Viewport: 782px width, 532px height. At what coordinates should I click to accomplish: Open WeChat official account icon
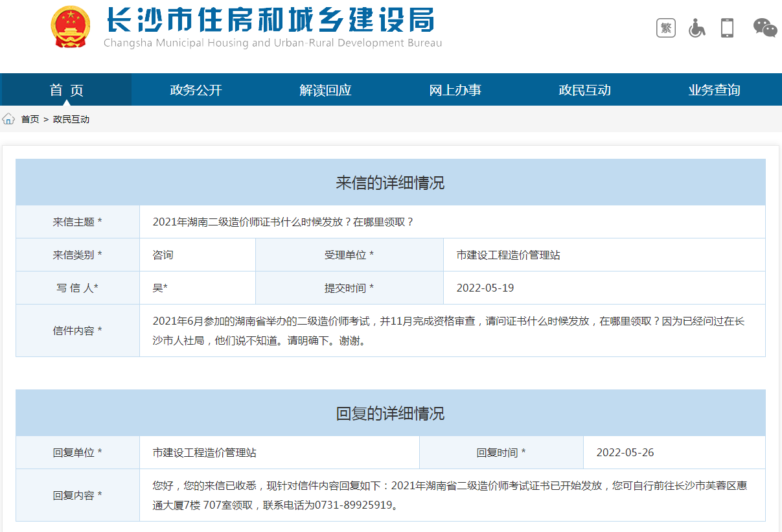pos(765,28)
